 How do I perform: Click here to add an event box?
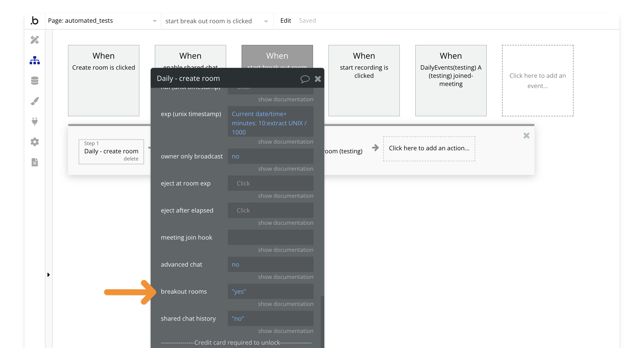coord(538,81)
